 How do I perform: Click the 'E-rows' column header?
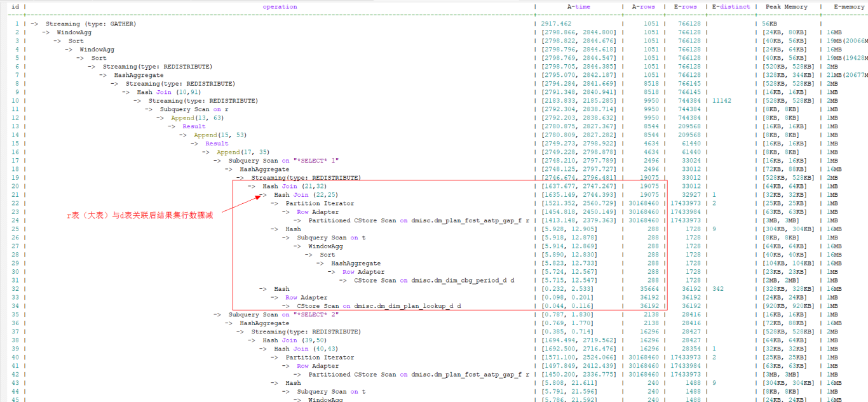point(686,7)
